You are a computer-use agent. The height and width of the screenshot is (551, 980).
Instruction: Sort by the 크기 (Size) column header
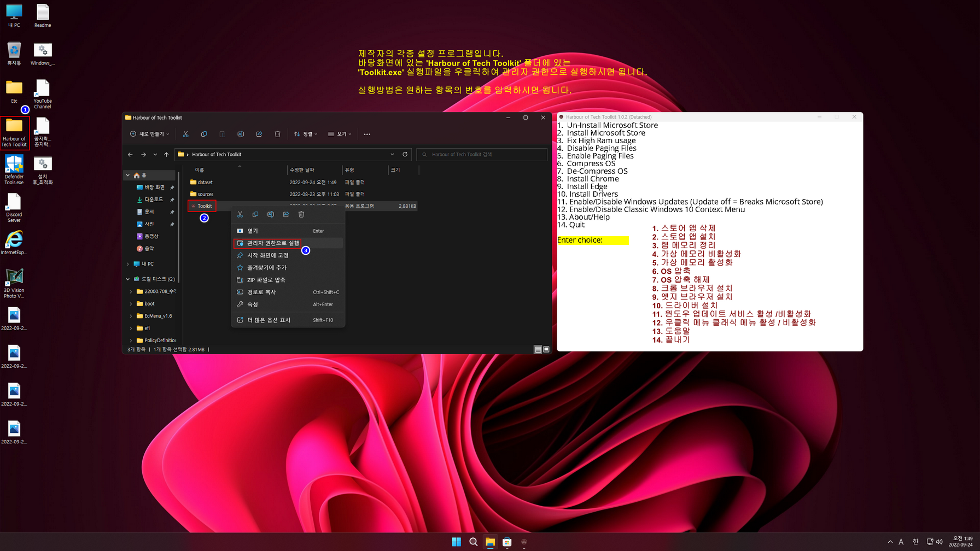point(403,170)
